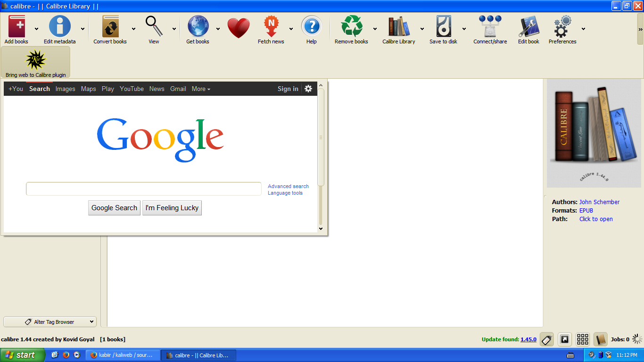The image size is (644, 362).
Task: Click the John Schember author link
Action: click(x=600, y=202)
